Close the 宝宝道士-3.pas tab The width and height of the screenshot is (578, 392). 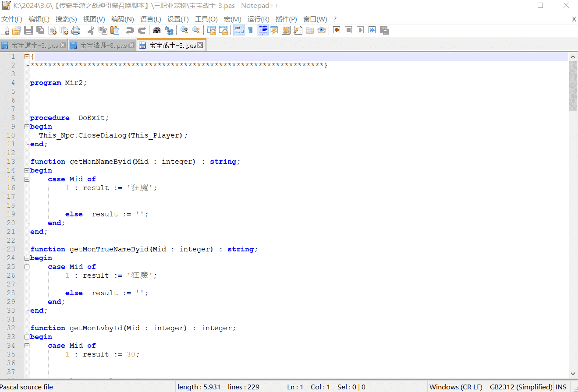click(x=63, y=45)
